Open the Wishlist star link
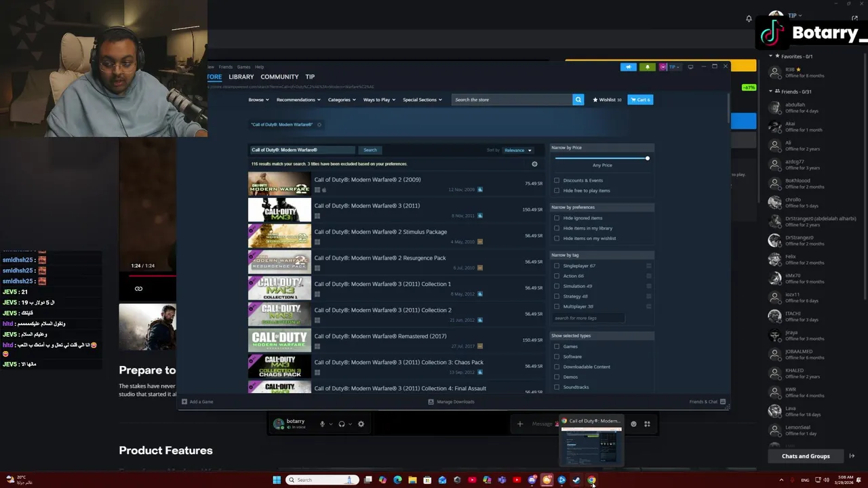Image resolution: width=868 pixels, height=488 pixels. pos(607,100)
